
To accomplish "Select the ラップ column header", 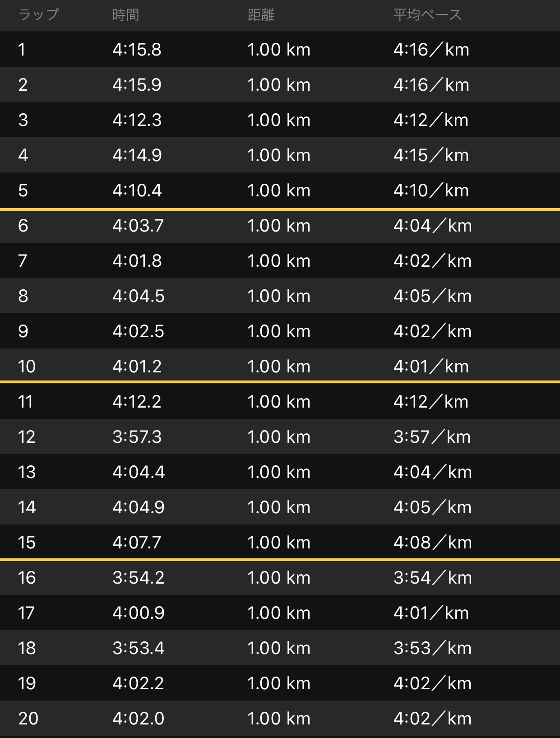I will click(x=38, y=15).
